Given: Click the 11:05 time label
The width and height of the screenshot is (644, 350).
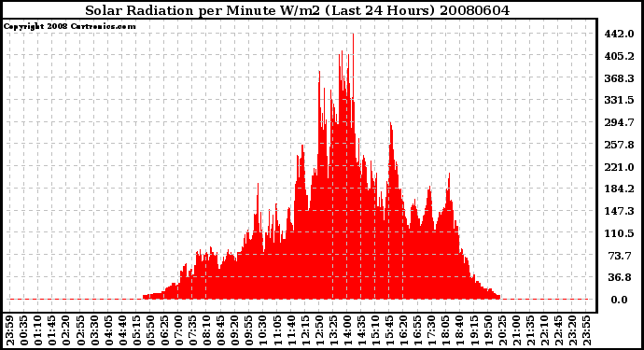Looking at the screenshot, I should coord(277,330).
